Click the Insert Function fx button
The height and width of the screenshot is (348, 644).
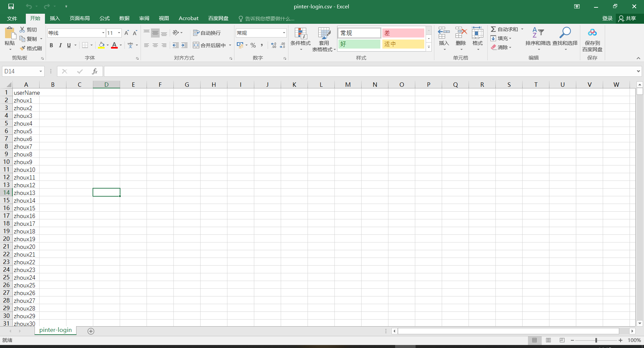pyautogui.click(x=95, y=71)
